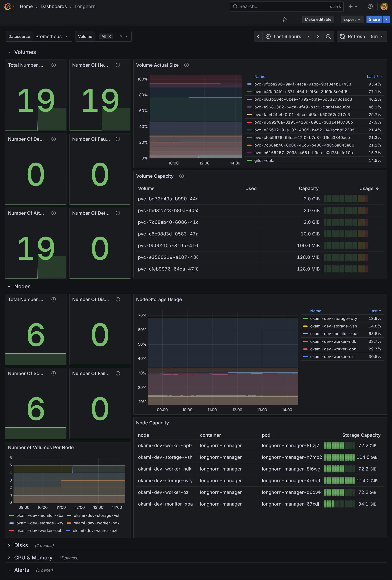Shift time range forward with right arrow
The width and height of the screenshot is (392, 580).
318,36
